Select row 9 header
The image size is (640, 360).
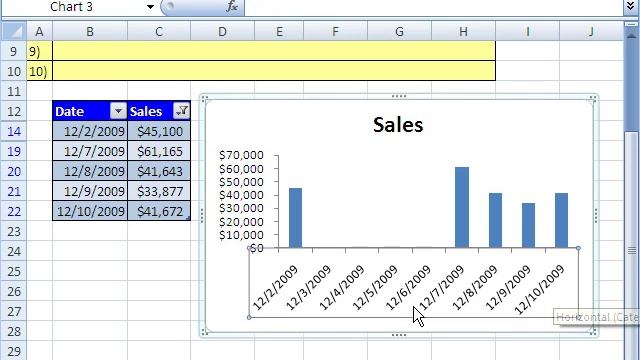pos(14,51)
